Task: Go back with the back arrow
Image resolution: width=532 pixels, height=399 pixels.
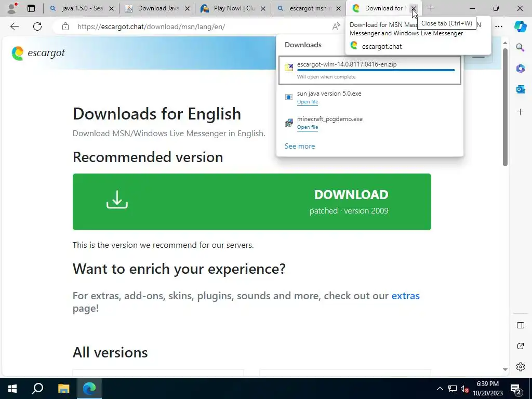Action: tap(14, 26)
